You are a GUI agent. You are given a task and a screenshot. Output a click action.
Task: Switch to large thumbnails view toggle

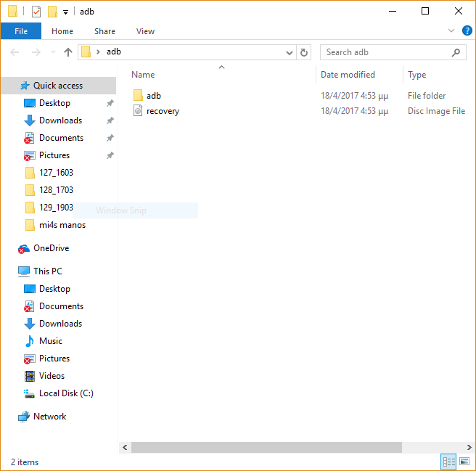click(464, 462)
